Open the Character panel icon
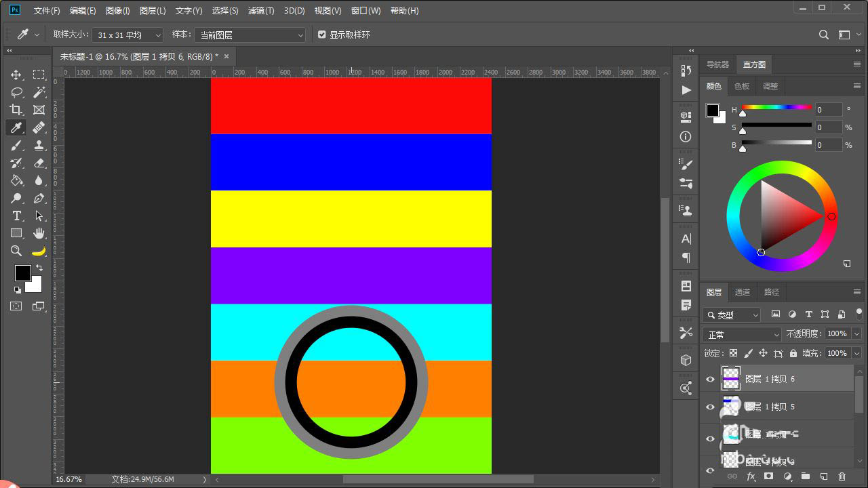 coord(686,239)
